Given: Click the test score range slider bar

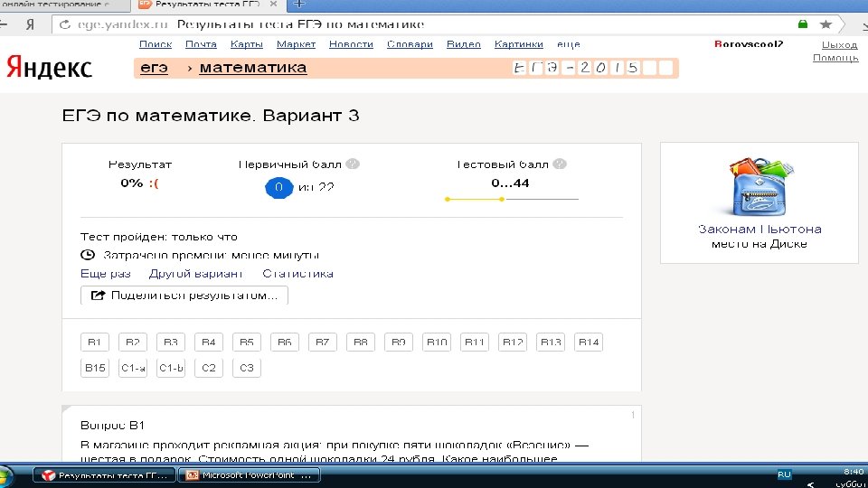Looking at the screenshot, I should (512, 199).
